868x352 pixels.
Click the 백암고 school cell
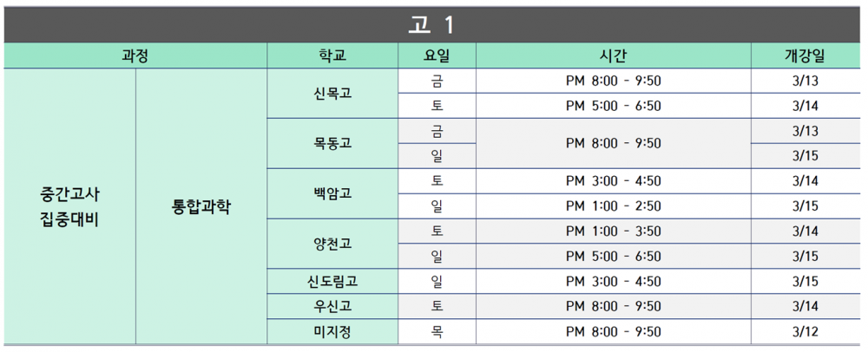pyautogui.click(x=332, y=194)
